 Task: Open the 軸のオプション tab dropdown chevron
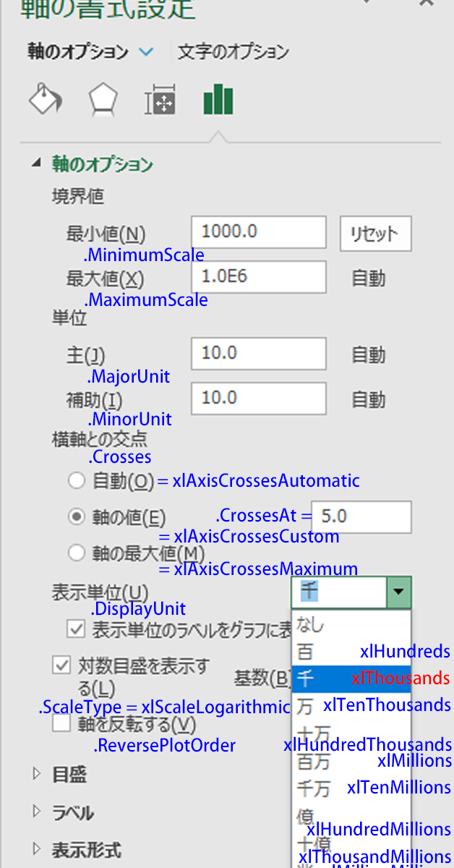coord(146,52)
